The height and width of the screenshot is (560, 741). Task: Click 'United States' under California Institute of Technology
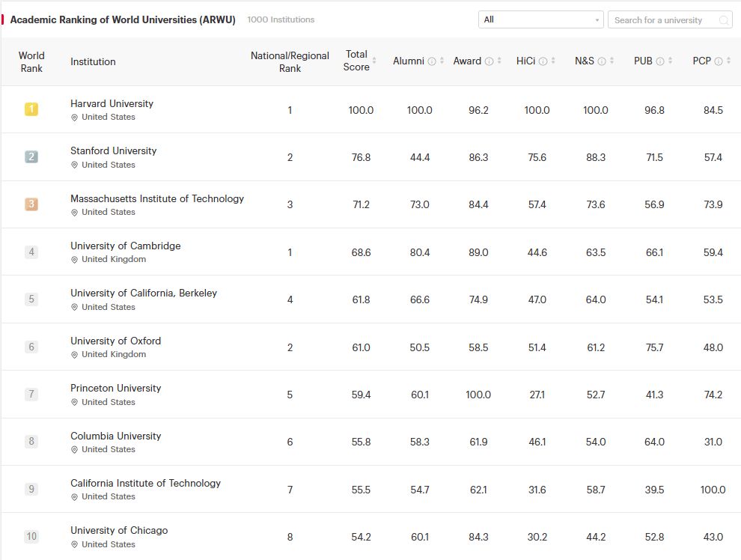coord(109,496)
